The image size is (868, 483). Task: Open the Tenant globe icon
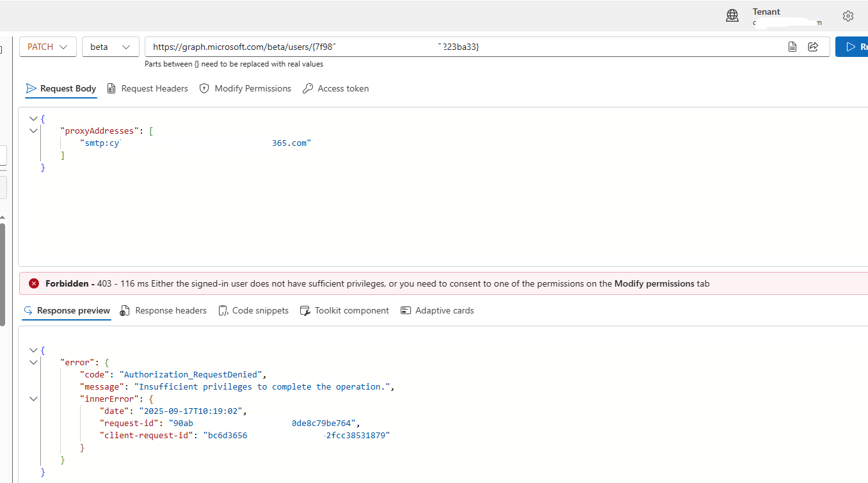coord(732,16)
